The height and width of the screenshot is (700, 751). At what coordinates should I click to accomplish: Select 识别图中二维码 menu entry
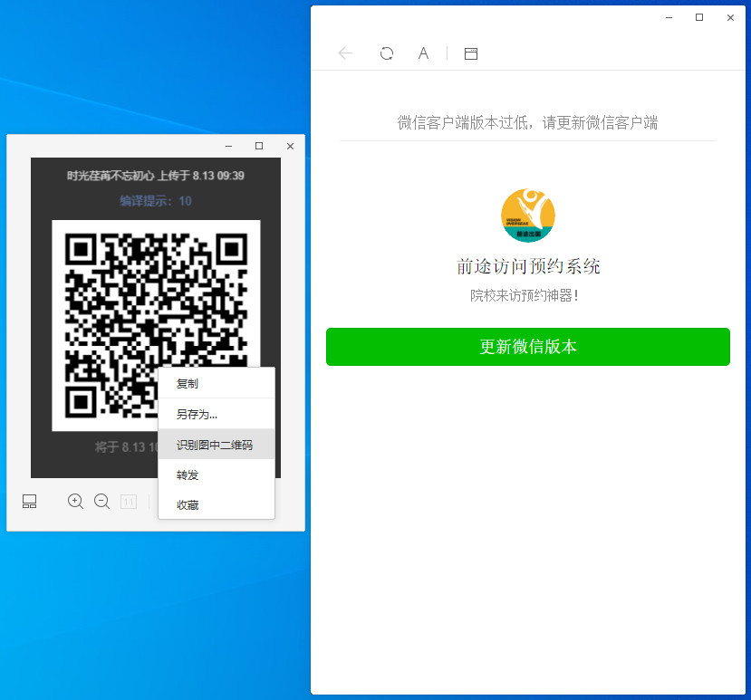(217, 445)
